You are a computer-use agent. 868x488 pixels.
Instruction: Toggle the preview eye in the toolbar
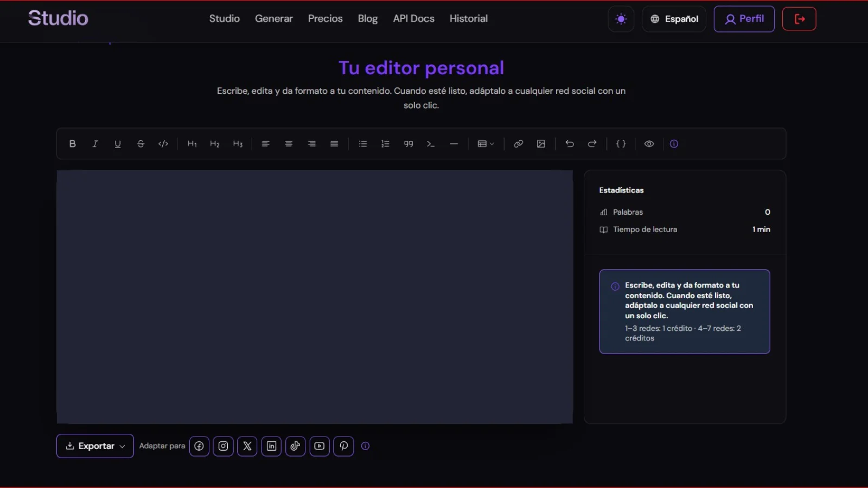pos(649,144)
